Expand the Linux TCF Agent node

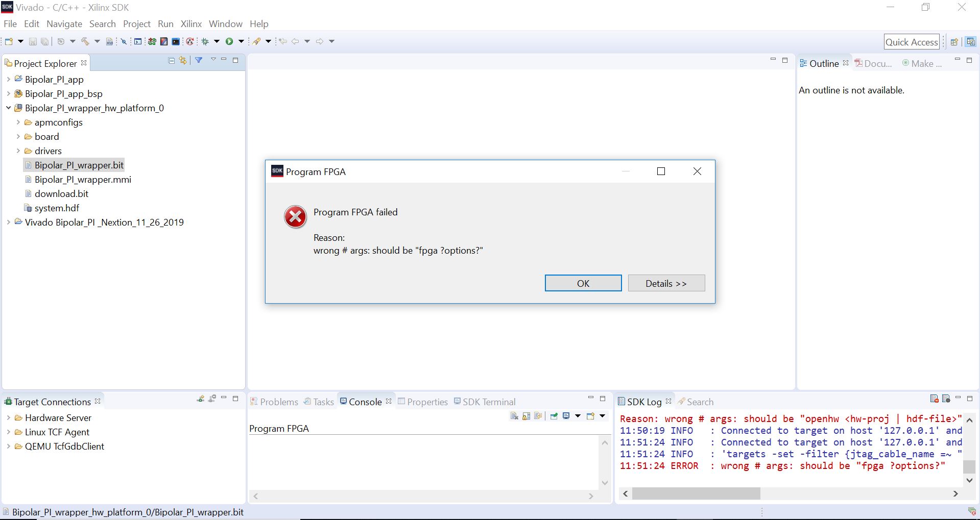pos(8,432)
